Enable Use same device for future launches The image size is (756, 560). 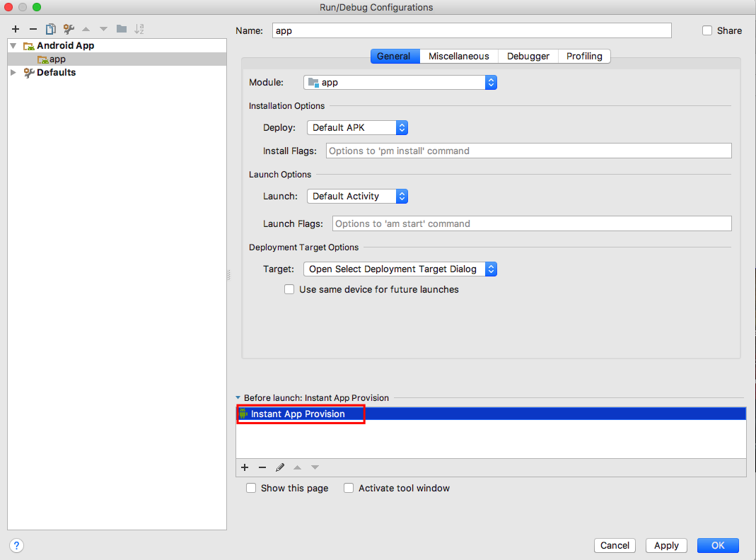tap(289, 289)
